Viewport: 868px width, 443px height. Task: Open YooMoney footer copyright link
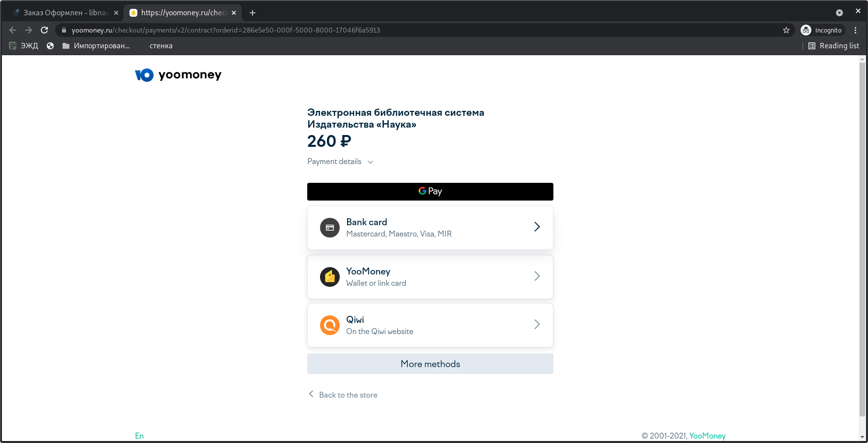[707, 436]
